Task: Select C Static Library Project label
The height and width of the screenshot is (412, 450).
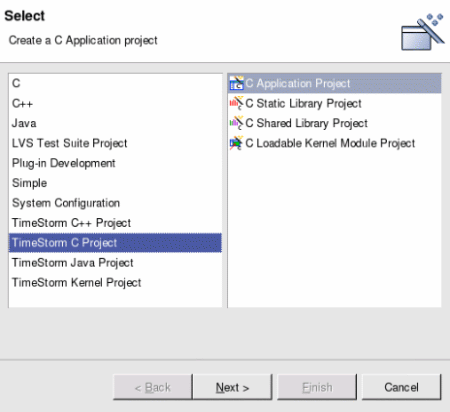Action: (x=303, y=104)
